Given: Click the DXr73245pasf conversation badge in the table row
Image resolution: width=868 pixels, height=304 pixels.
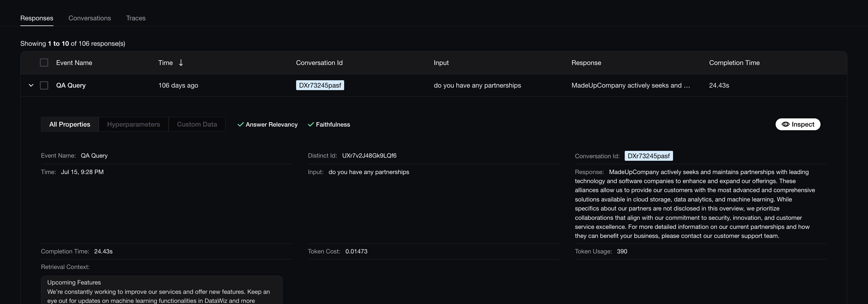Looking at the screenshot, I should click(x=320, y=85).
